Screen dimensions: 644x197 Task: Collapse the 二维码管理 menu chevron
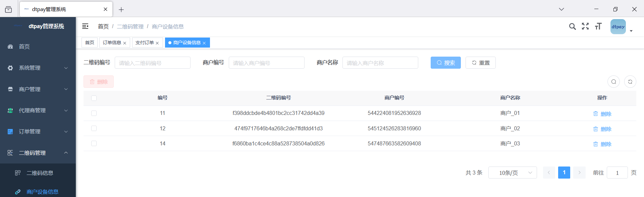tap(66, 153)
